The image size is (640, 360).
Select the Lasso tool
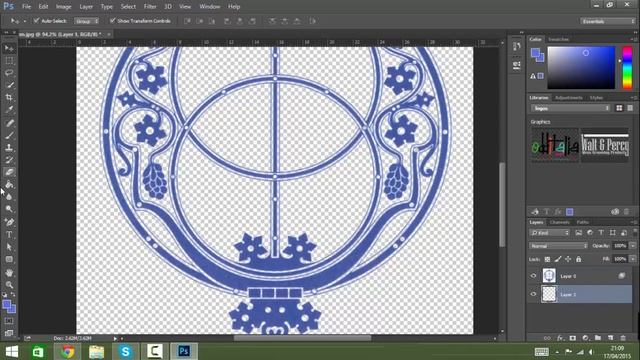[x=9, y=73]
